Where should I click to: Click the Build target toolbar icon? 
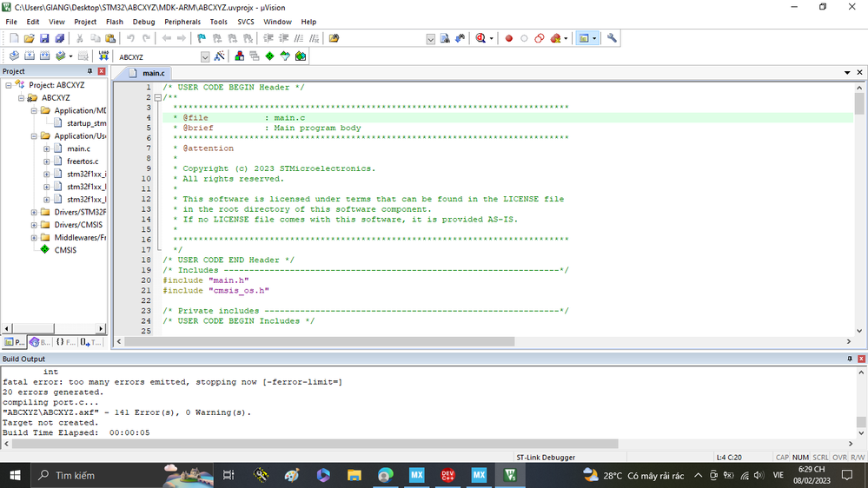click(x=30, y=56)
